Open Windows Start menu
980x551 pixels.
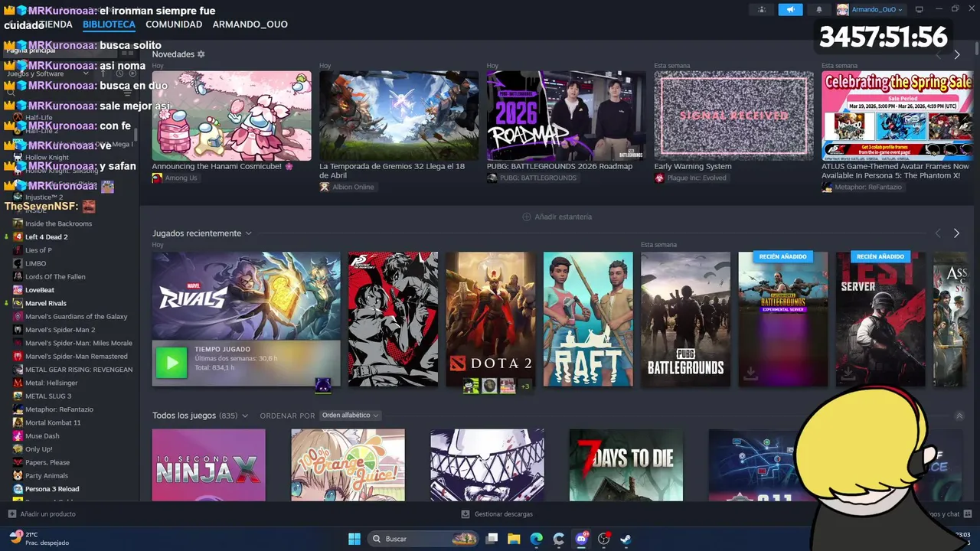[x=354, y=539]
